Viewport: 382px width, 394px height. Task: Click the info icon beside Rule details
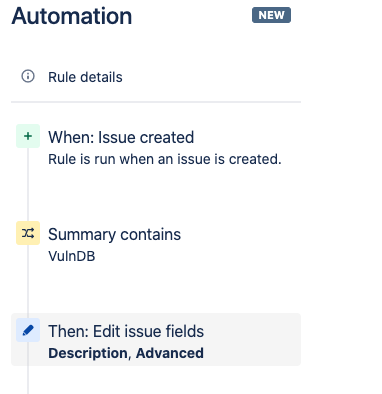tap(28, 76)
